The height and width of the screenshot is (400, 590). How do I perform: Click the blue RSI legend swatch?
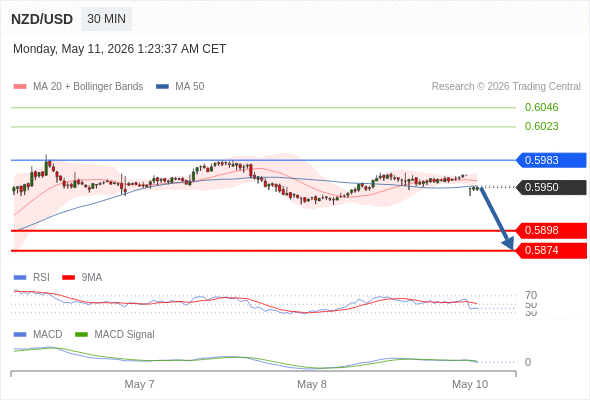tap(20, 278)
